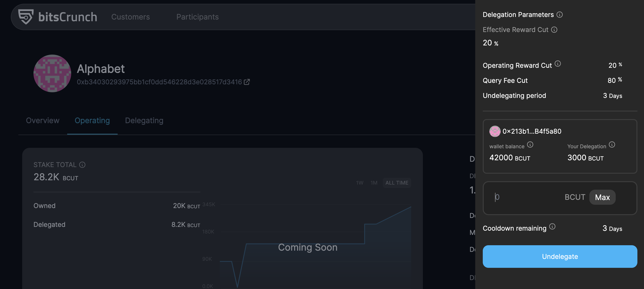Select the 1W chart range
This screenshot has height=289, width=644.
[360, 183]
